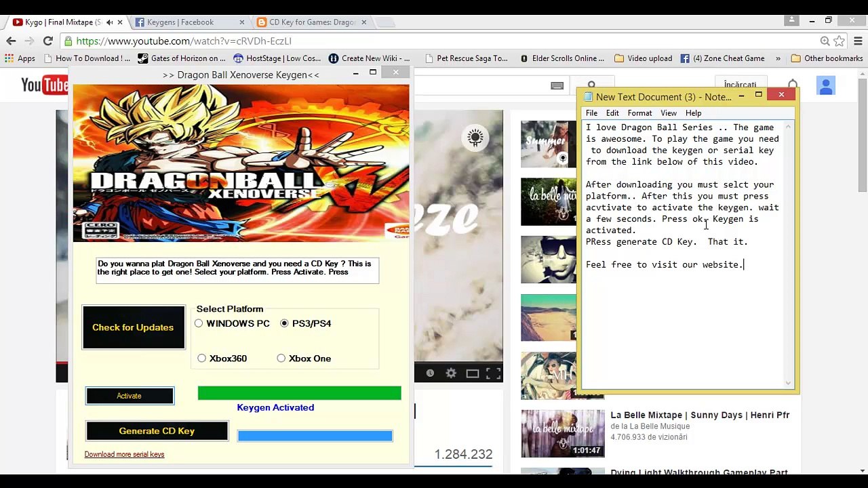Select the WINDOWS PC platform radio
The width and height of the screenshot is (868, 488).
point(199,323)
